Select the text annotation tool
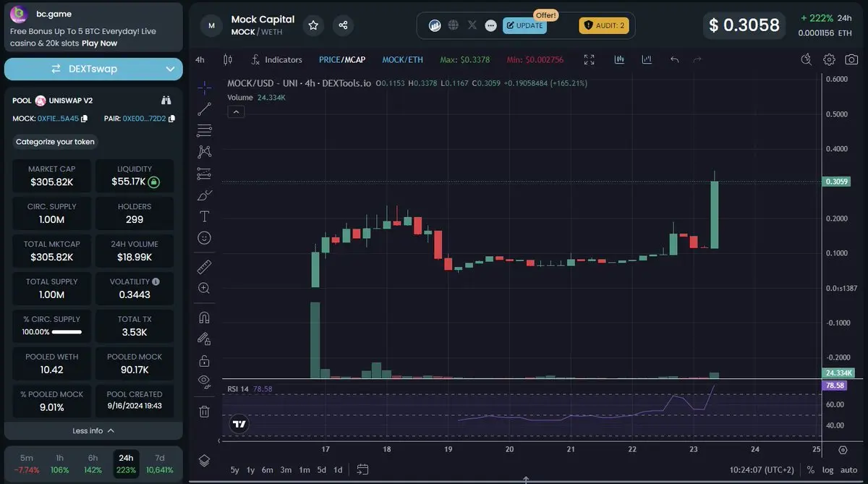The image size is (868, 484). 204,216
